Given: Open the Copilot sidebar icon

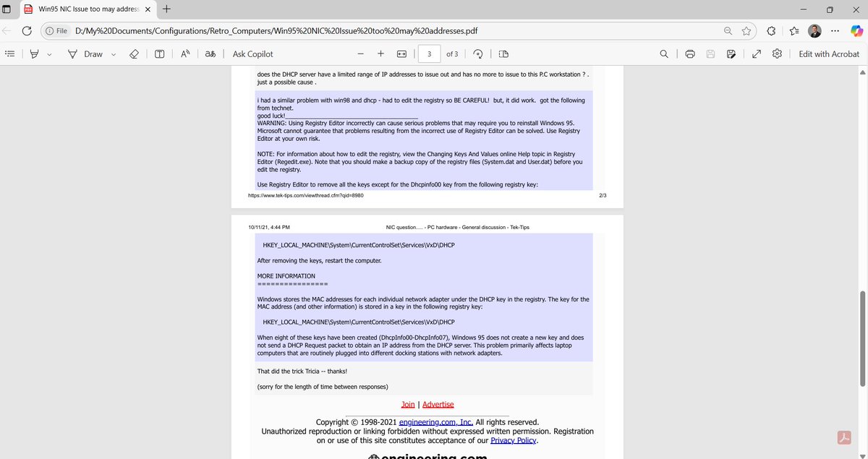Looking at the screenshot, I should click(x=856, y=31).
